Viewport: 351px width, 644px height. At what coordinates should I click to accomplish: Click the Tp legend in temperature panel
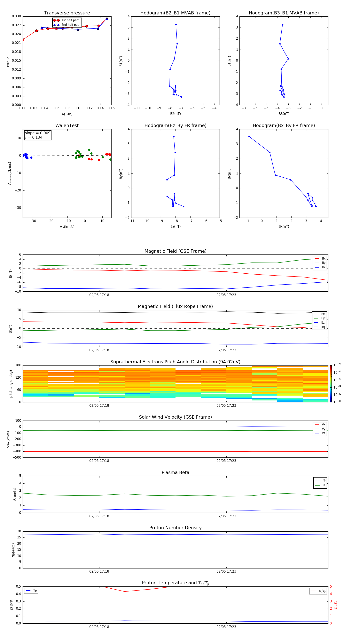pyautogui.click(x=31, y=591)
